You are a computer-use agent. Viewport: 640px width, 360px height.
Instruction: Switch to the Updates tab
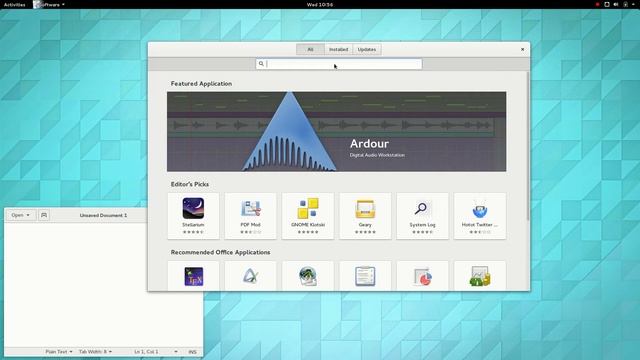click(367, 49)
